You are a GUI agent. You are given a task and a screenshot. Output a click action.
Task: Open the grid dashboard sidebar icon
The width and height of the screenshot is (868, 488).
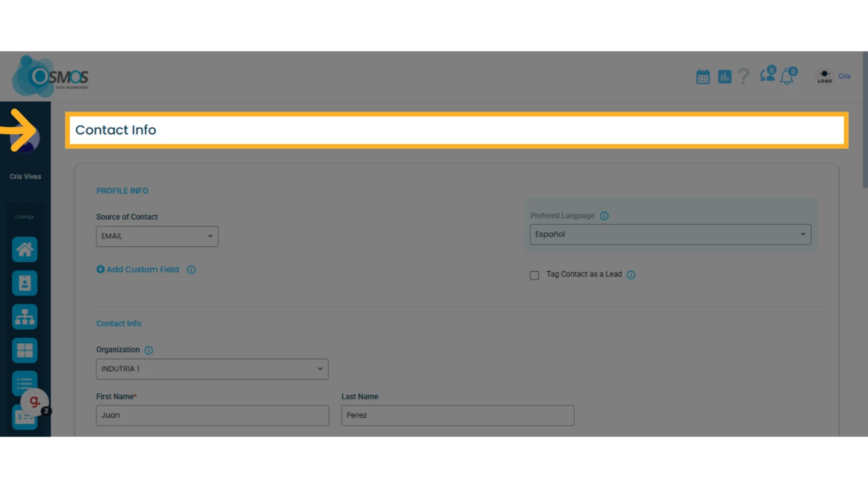pyautogui.click(x=25, y=350)
